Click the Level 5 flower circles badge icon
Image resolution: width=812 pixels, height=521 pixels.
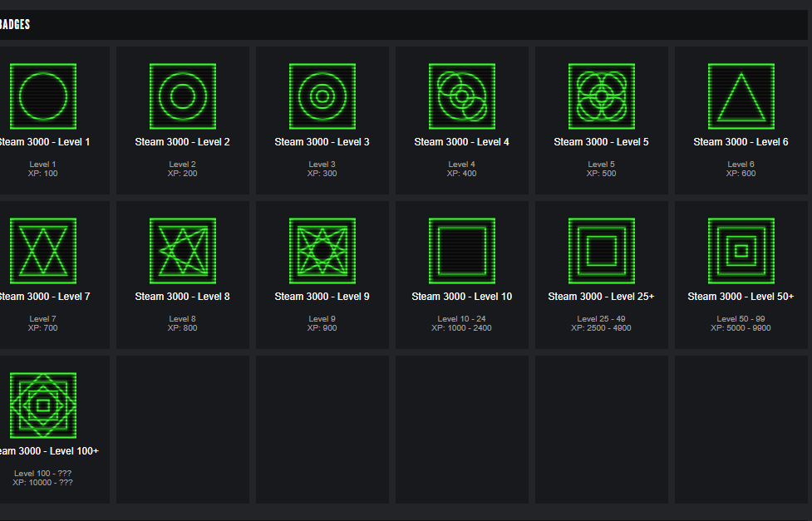pos(601,96)
